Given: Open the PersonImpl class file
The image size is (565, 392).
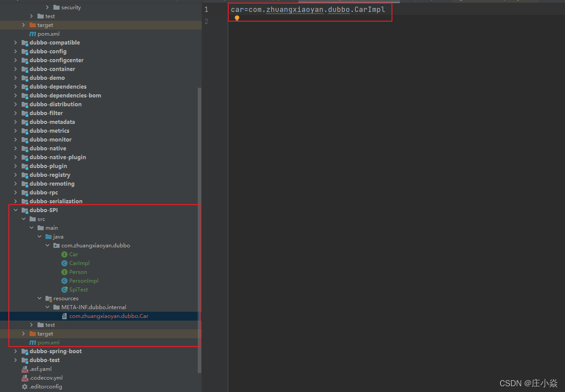Looking at the screenshot, I should point(84,281).
